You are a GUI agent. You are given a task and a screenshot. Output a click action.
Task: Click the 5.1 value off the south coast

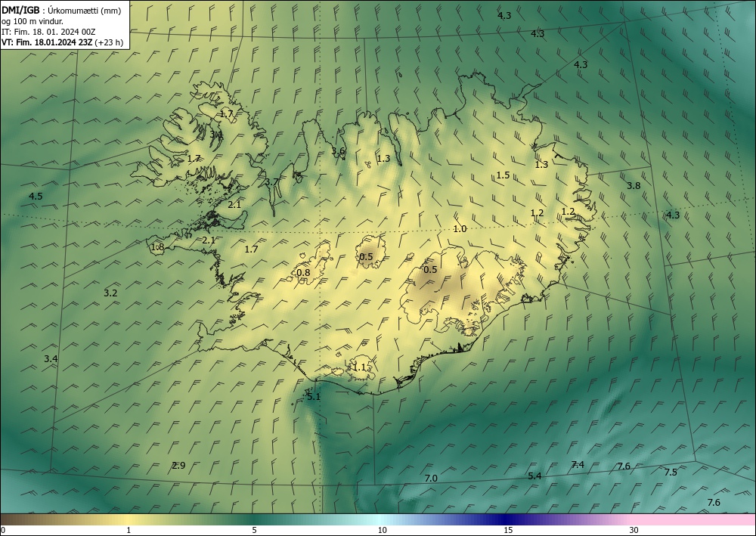click(x=314, y=397)
